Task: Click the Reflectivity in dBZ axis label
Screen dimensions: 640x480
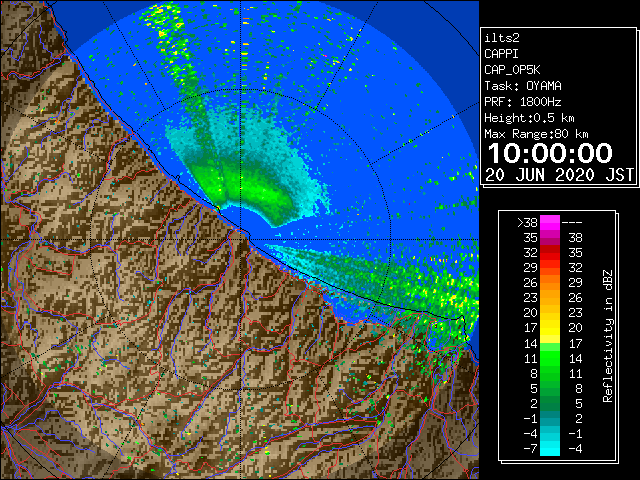Action: 608,336
